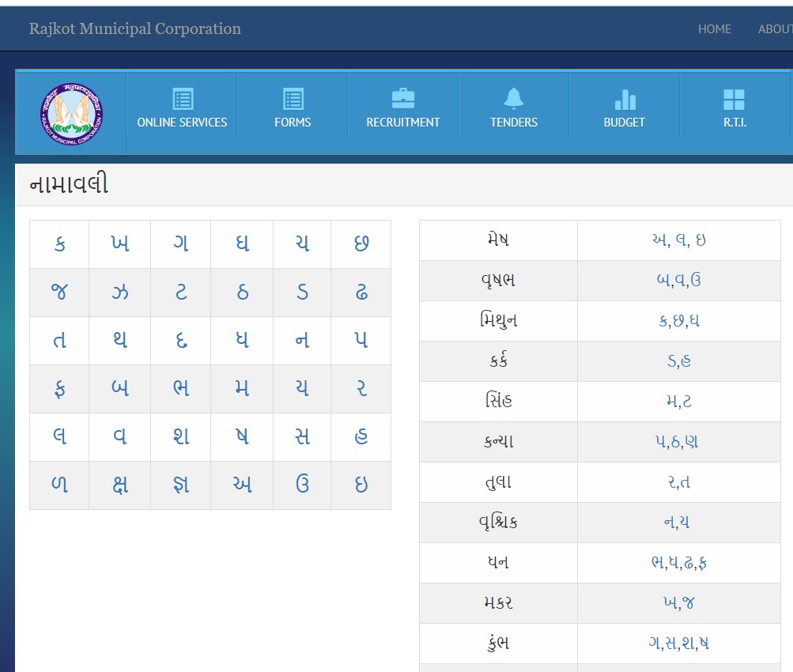Viewport: 793px width, 672px height.
Task: Choose letter છ in alphabet grid
Action: (361, 244)
